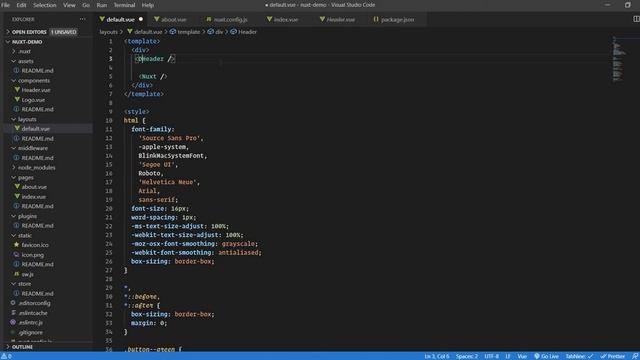
Task: Expand the node_modules folder
Action: [x=36, y=167]
